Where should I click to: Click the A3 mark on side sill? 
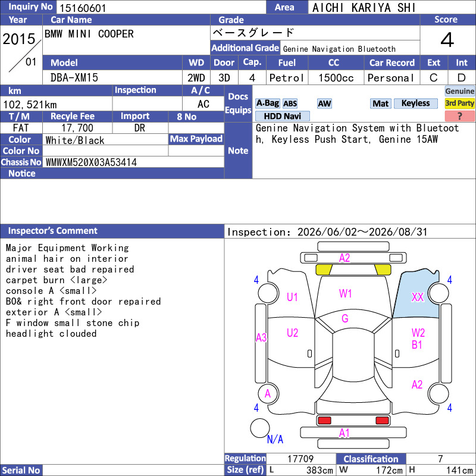[x=261, y=337]
